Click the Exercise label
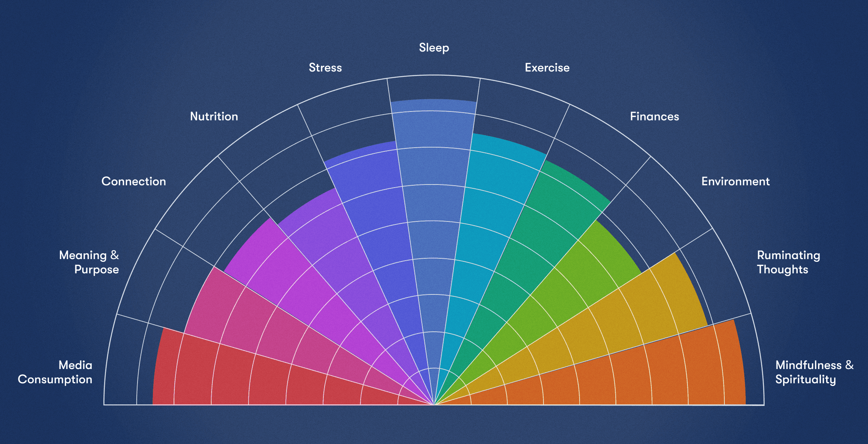This screenshot has width=868, height=444. [x=547, y=68]
